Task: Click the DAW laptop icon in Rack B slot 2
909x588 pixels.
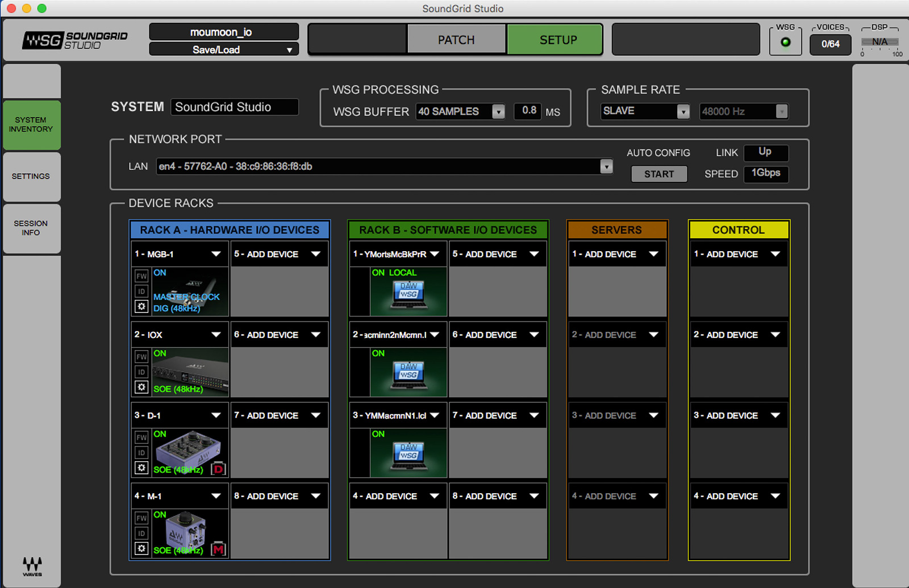Action: (409, 376)
